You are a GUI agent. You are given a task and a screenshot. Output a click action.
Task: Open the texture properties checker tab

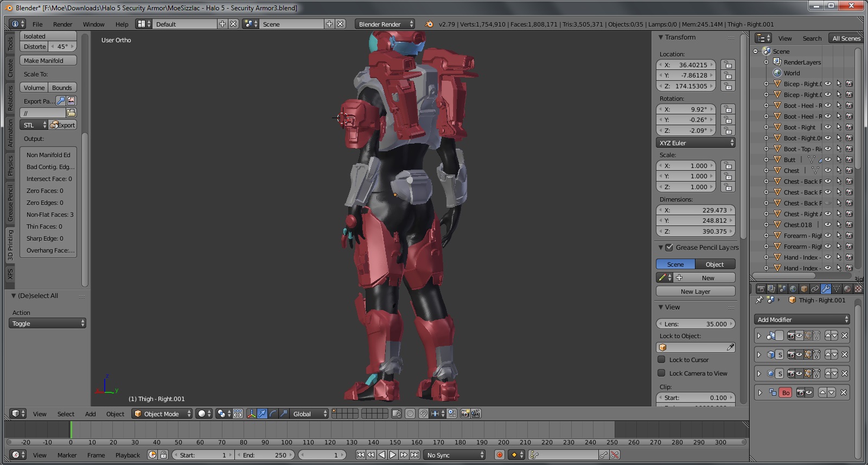[x=858, y=289]
